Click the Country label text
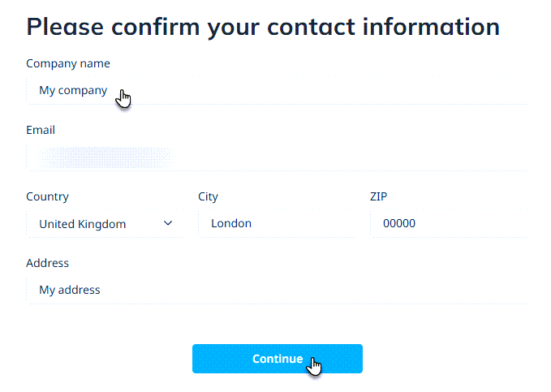Viewport: 551px width, 392px height. pos(47,196)
